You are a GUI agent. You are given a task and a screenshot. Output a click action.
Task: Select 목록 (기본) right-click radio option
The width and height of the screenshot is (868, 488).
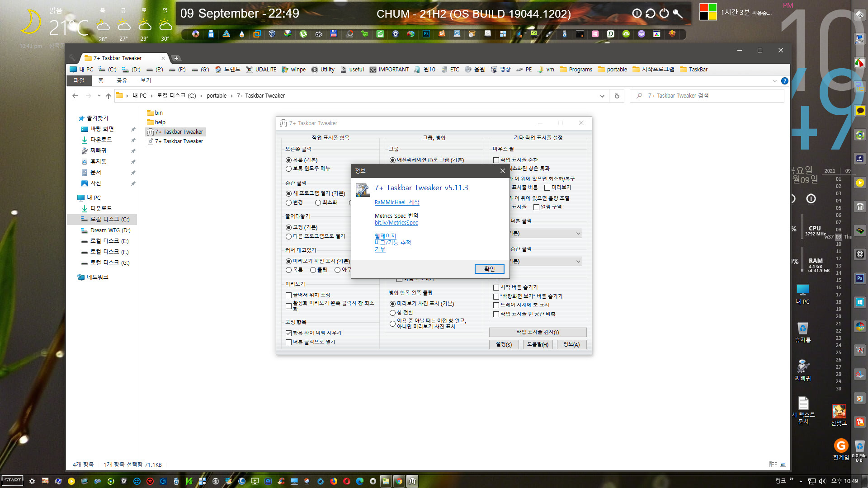pyautogui.click(x=302, y=160)
